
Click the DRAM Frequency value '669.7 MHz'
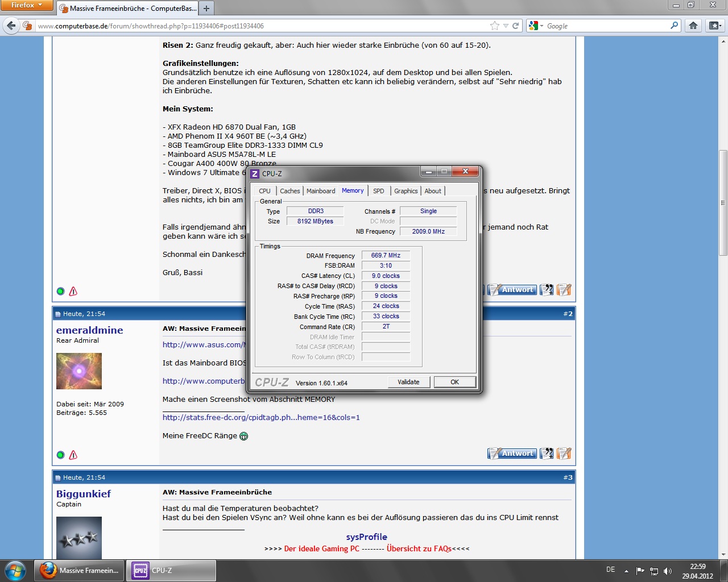pos(386,256)
